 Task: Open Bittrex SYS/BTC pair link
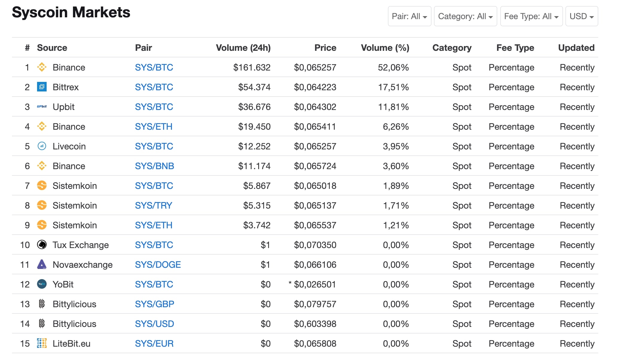coord(154,87)
